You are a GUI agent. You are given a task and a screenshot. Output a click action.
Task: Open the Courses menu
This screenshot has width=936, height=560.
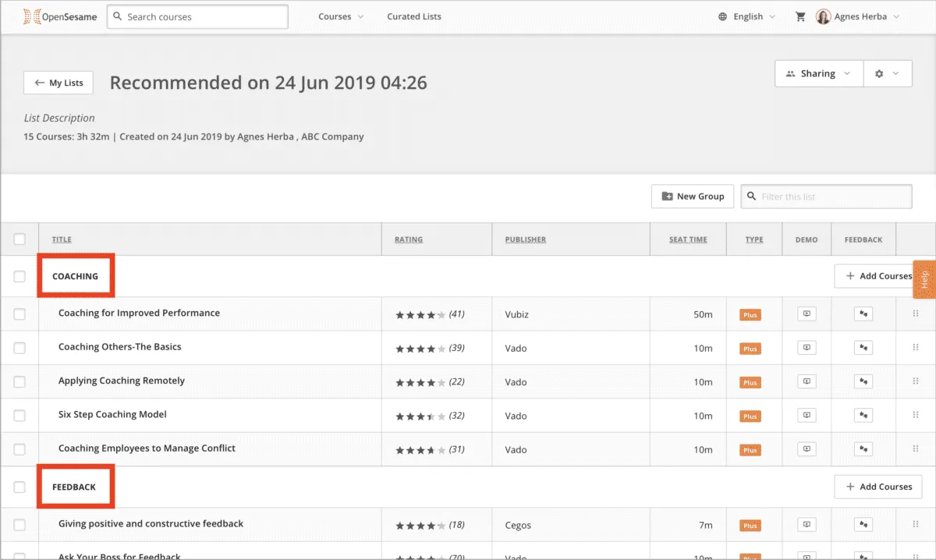[341, 16]
